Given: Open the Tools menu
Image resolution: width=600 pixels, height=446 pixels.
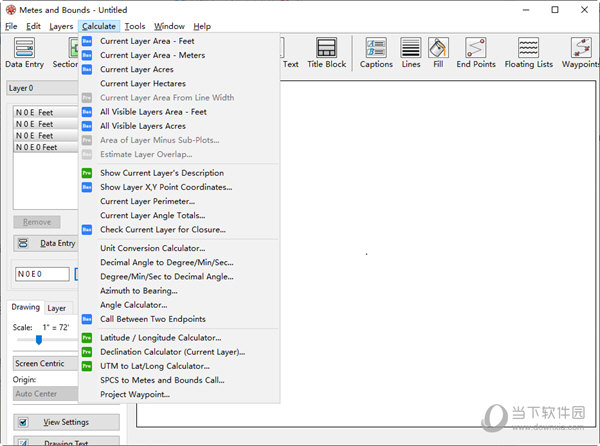Looking at the screenshot, I should tap(135, 26).
